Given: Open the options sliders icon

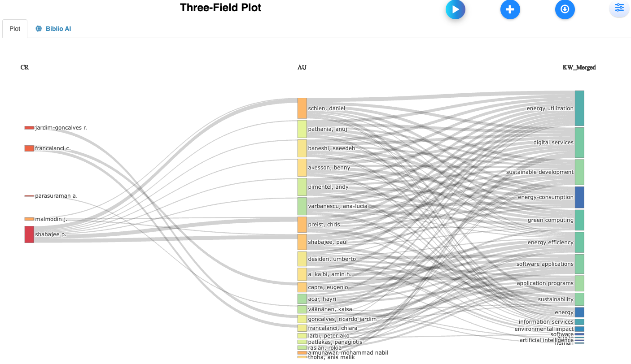Looking at the screenshot, I should pyautogui.click(x=619, y=8).
